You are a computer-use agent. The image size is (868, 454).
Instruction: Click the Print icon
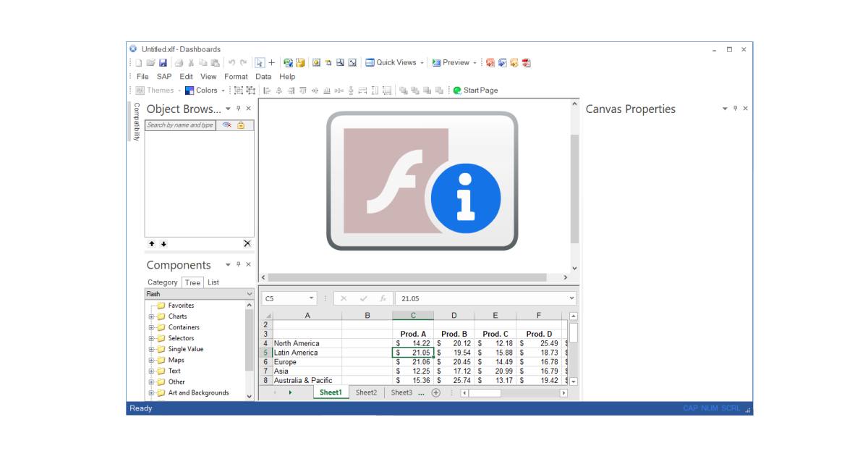click(x=179, y=62)
